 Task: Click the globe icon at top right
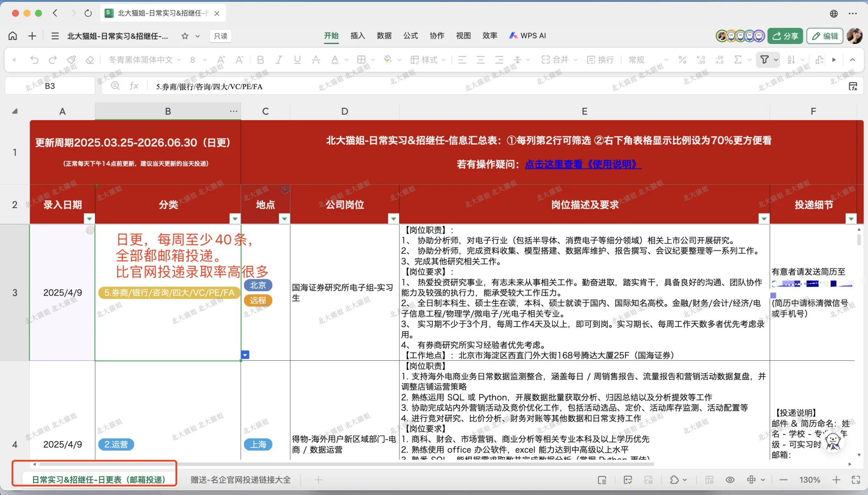834,13
